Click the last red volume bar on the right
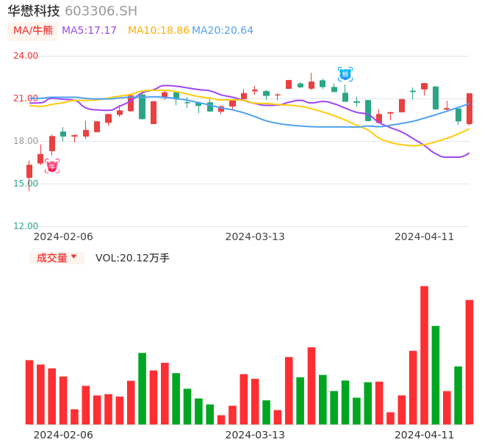This screenshot has width=504, height=445. click(469, 362)
